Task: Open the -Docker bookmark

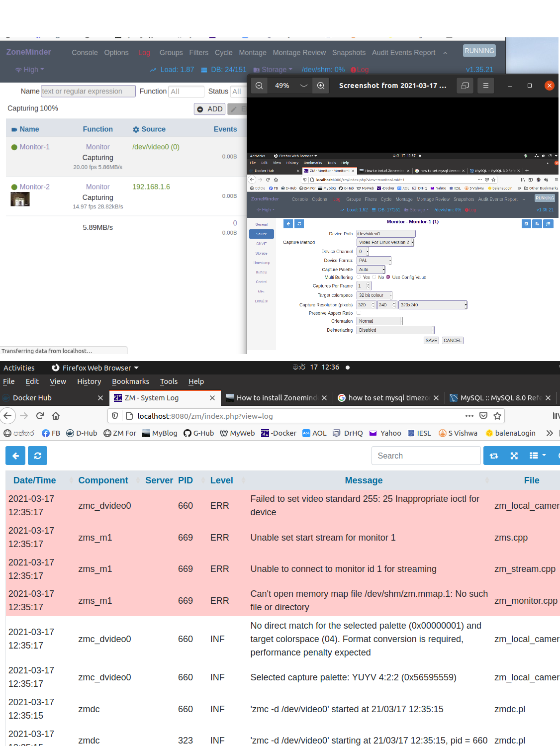Action: tap(279, 433)
